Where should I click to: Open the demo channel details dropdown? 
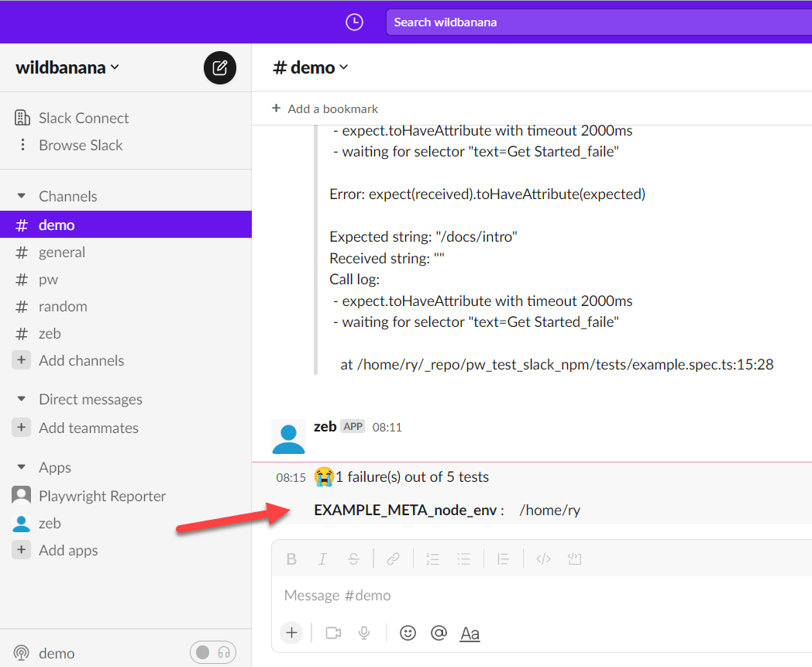[x=311, y=67]
